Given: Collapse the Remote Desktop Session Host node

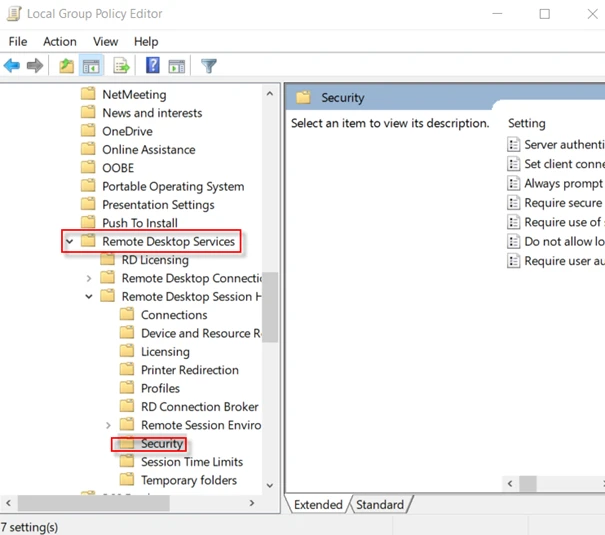Looking at the screenshot, I should click(89, 297).
